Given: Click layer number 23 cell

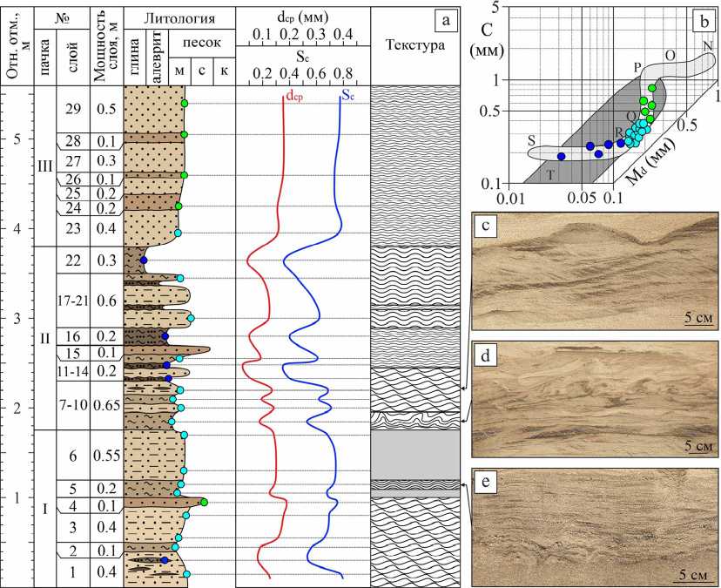Looking at the screenshot, I should tap(73, 228).
